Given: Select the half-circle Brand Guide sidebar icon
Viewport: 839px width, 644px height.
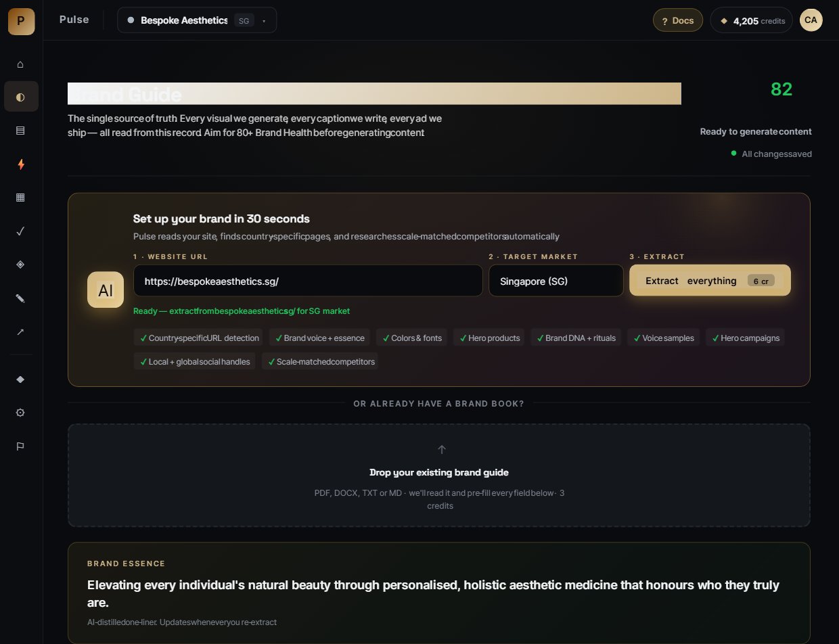Looking at the screenshot, I should tap(20, 97).
